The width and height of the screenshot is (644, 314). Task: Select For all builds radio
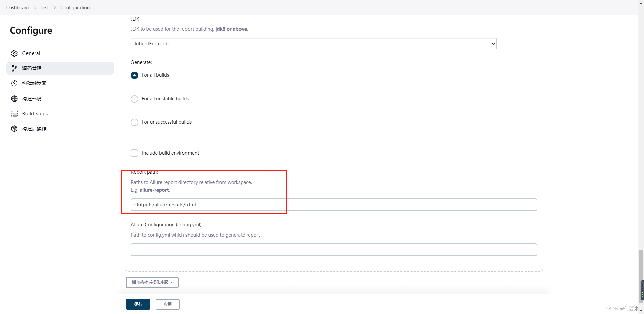[x=135, y=75]
